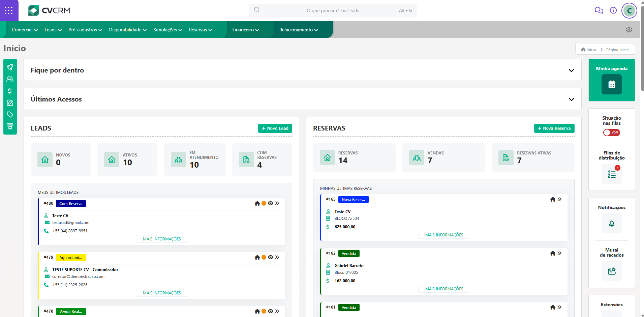This screenshot has height=317, width=644.
Task: Open the Reservas dropdown menu
Action: (x=201, y=30)
